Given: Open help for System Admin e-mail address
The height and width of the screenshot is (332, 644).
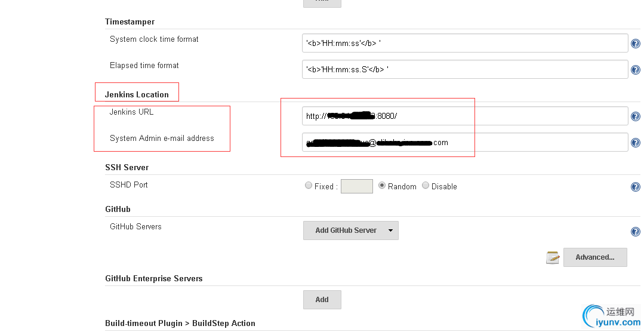Looking at the screenshot, I should click(636, 143).
